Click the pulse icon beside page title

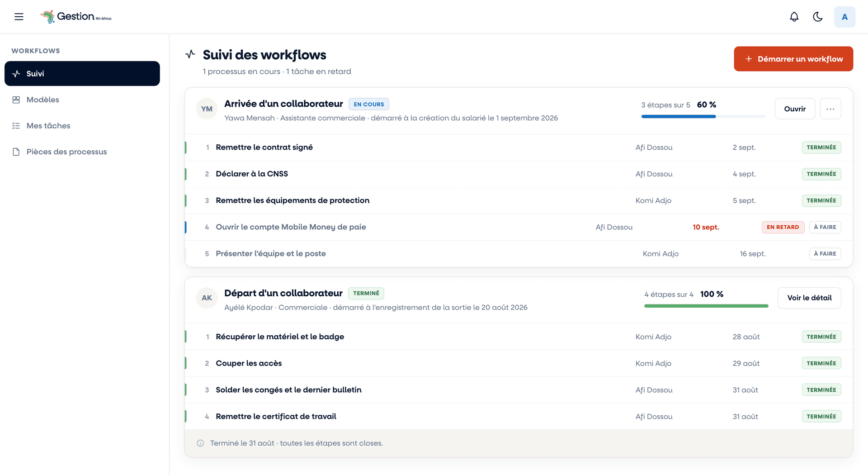(x=190, y=54)
